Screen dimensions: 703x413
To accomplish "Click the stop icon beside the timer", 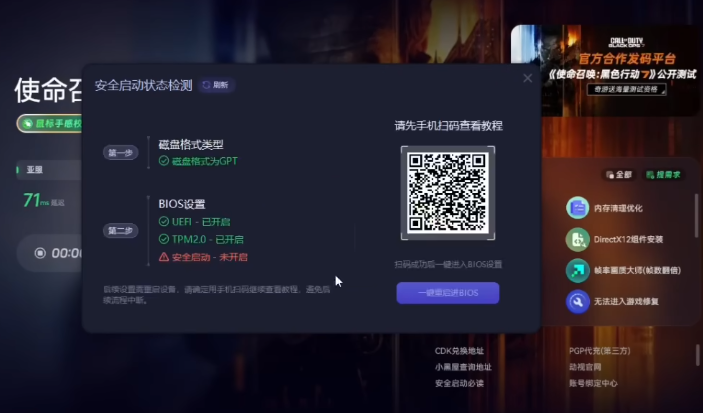I will [x=38, y=253].
